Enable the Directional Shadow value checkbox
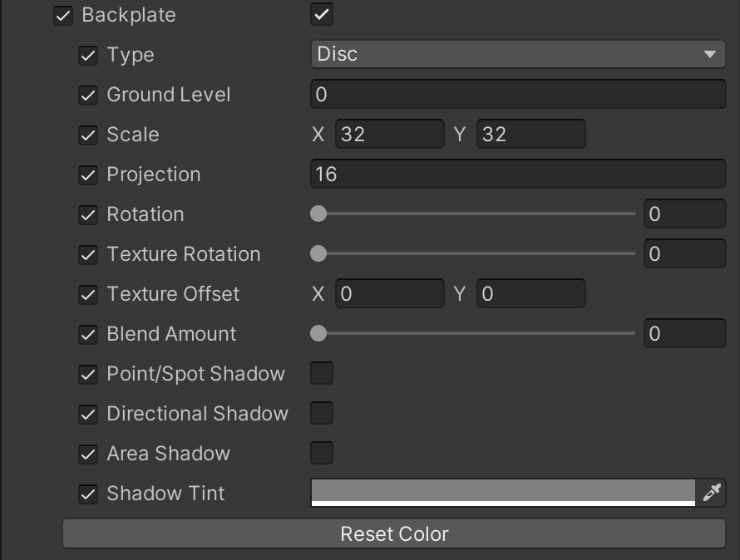 pyautogui.click(x=322, y=414)
